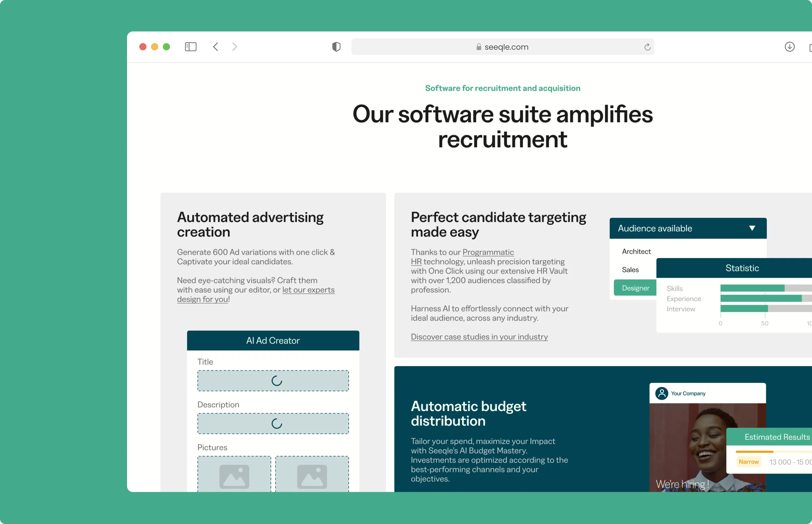812x524 pixels.
Task: Click the privacy shield icon
Action: [x=336, y=47]
